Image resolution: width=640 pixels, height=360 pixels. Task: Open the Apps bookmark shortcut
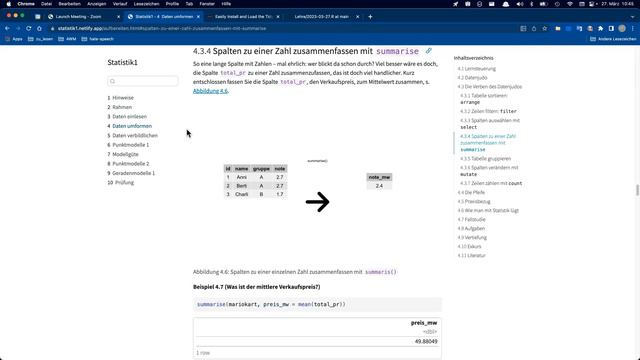[x=14, y=39]
